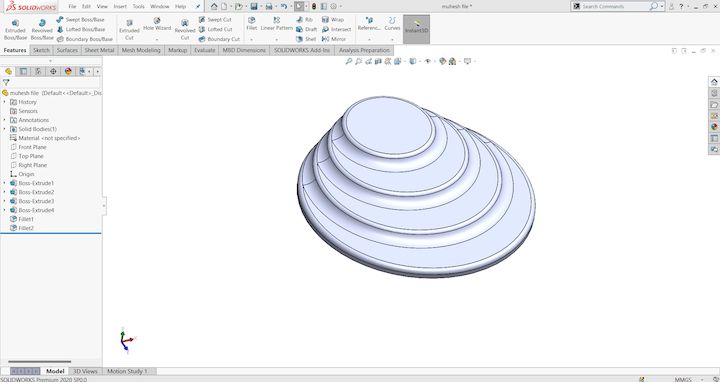The image size is (720, 382).
Task: Open the View menu
Action: point(102,6)
